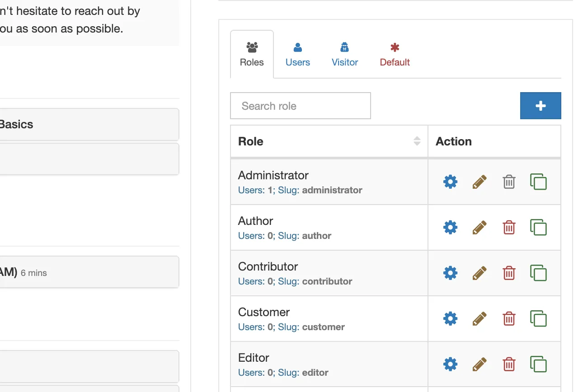Select the Editor role name
This screenshot has width=583, height=392.
254,358
